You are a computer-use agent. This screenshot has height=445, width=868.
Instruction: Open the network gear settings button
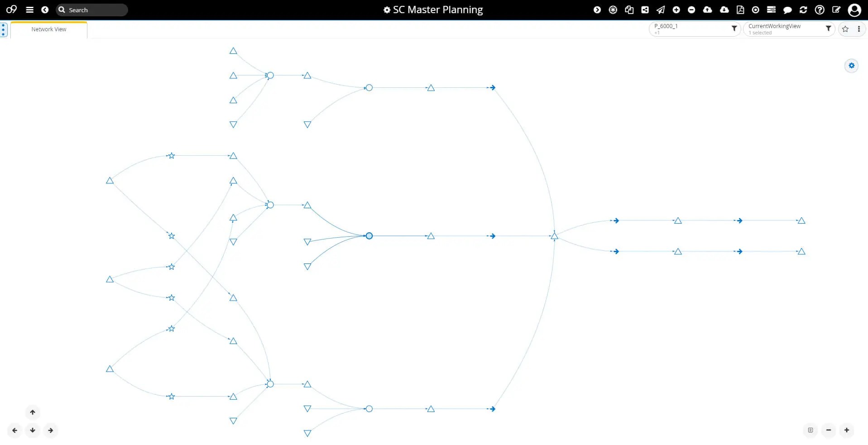(851, 66)
